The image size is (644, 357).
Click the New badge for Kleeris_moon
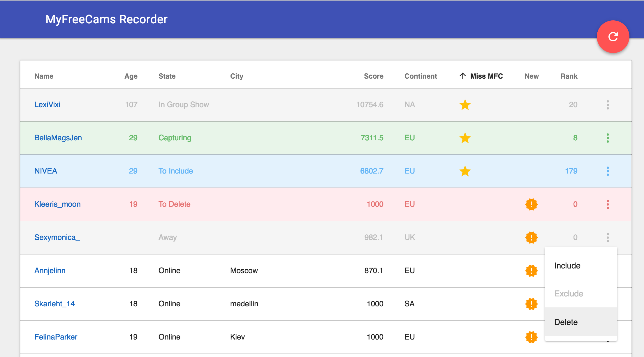[531, 204]
